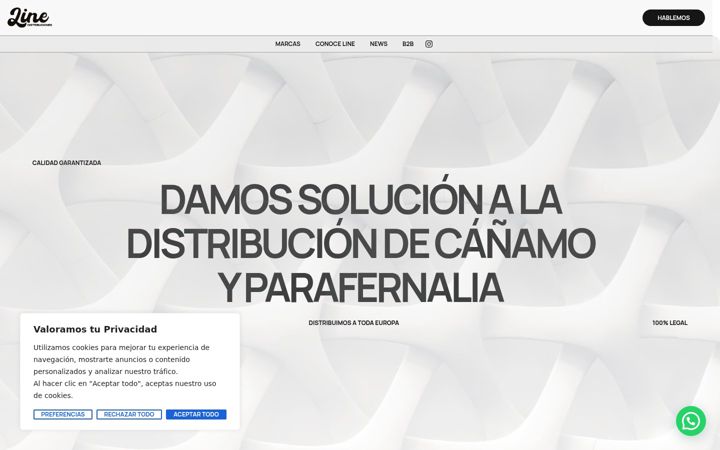This screenshot has width=720, height=450.
Task: Open the MARCAS menu item
Action: point(287,44)
